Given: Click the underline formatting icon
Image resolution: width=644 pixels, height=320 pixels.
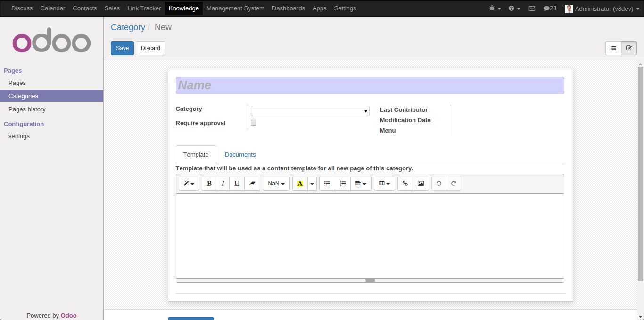Looking at the screenshot, I should (237, 184).
